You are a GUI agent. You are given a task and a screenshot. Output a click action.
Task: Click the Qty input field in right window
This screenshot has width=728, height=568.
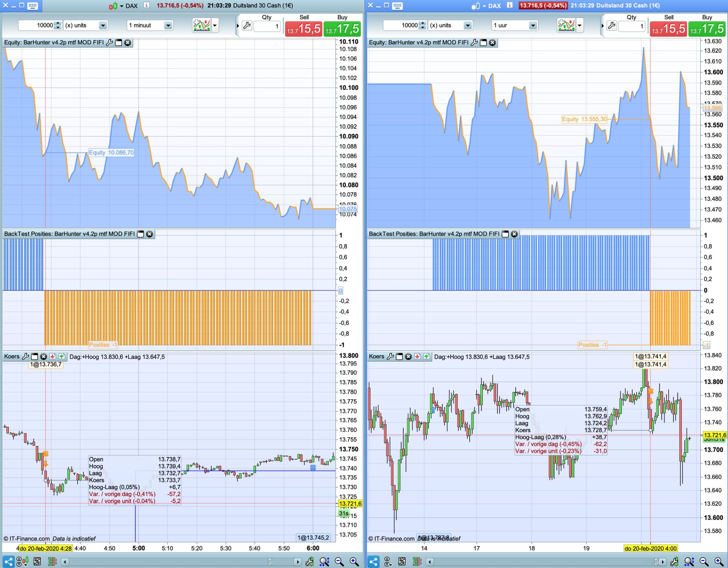tap(632, 26)
